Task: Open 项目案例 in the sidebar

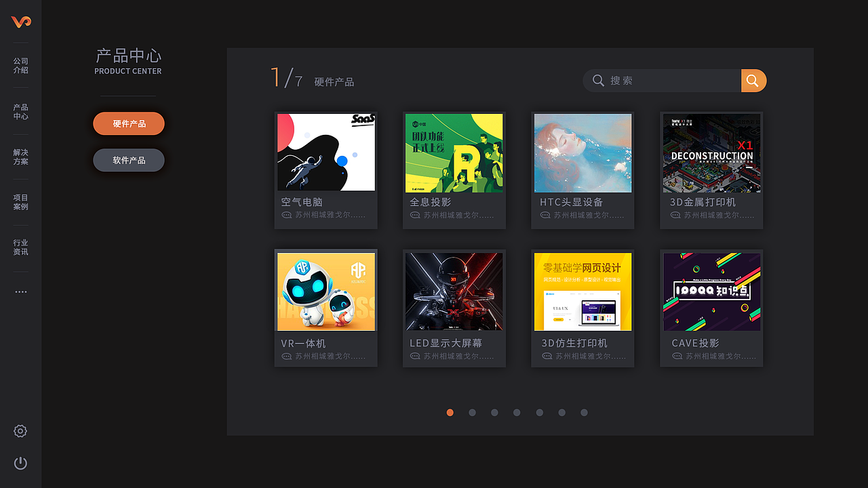Action: click(x=21, y=202)
